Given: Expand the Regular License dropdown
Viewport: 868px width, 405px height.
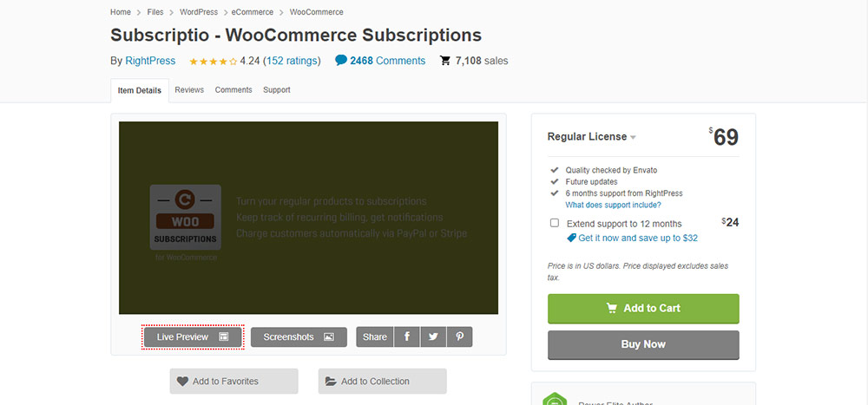Looking at the screenshot, I should [633, 137].
